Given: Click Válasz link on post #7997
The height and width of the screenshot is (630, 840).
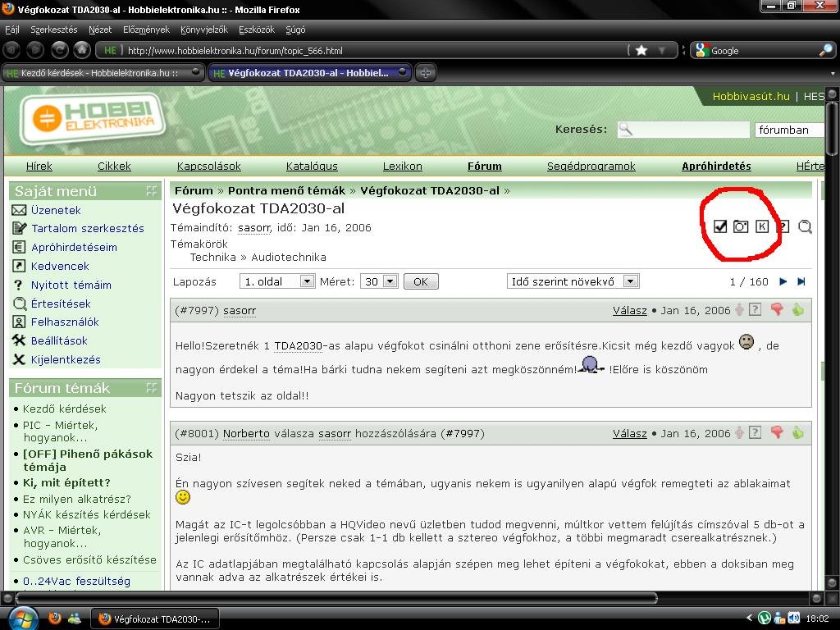Looking at the screenshot, I should pyautogui.click(x=629, y=311).
